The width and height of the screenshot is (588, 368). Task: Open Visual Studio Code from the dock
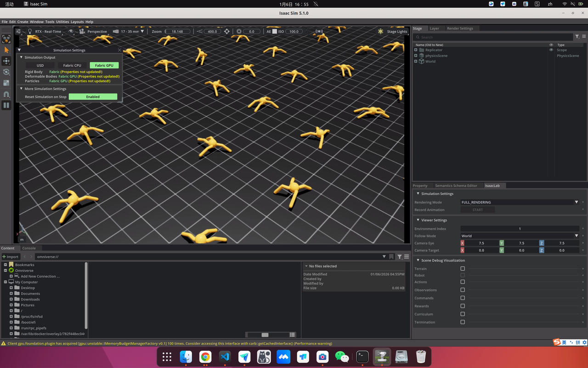tap(225, 356)
